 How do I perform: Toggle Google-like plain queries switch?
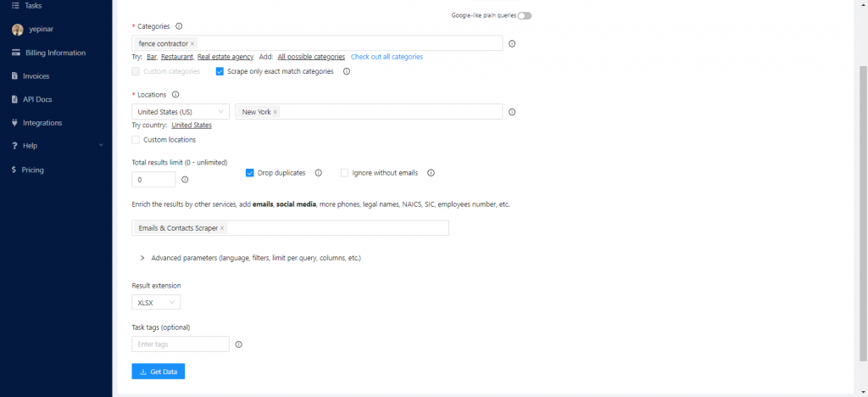[x=525, y=15]
